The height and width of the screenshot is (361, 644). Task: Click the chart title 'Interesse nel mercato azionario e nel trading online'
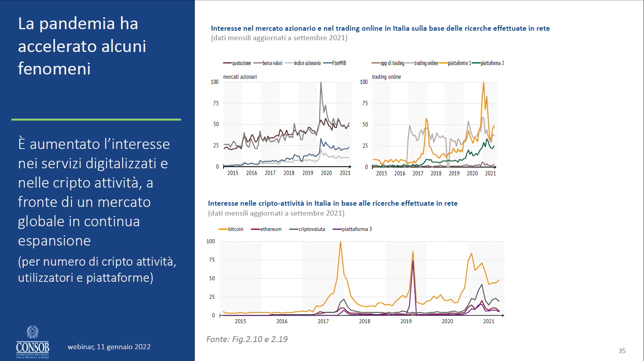coord(380,28)
